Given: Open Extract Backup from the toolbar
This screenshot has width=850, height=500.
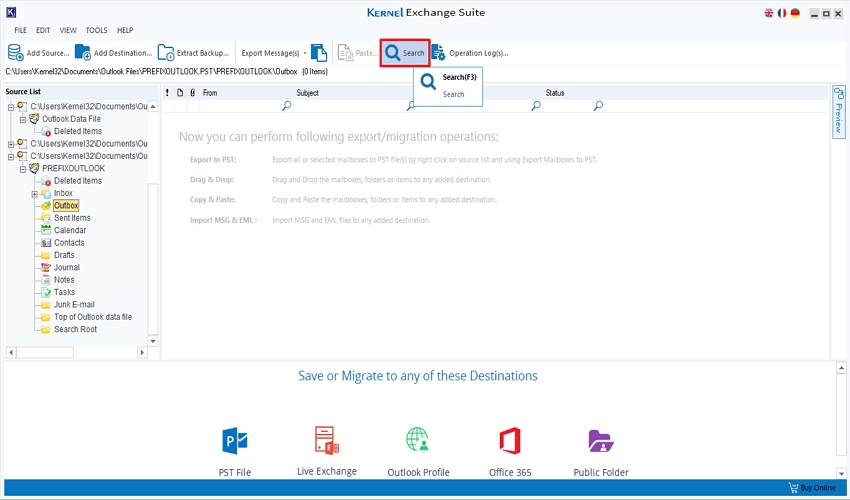Looking at the screenshot, I should tap(193, 53).
